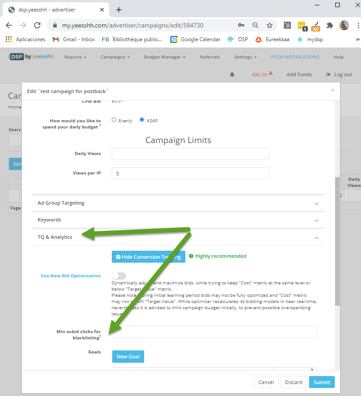Click the red balance warning icon
Screen dimensions: 361x396
click(x=271, y=73)
